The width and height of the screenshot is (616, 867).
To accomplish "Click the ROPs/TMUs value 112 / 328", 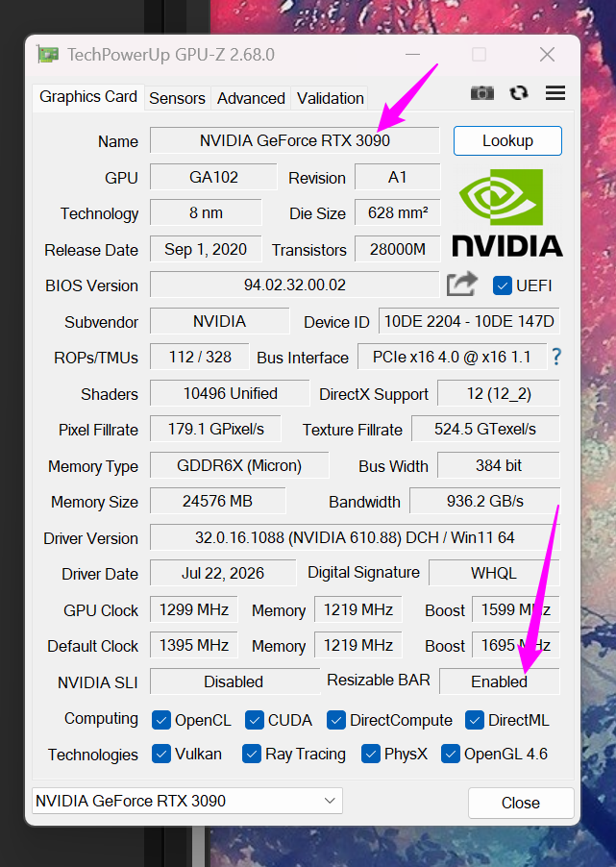I will point(200,358).
